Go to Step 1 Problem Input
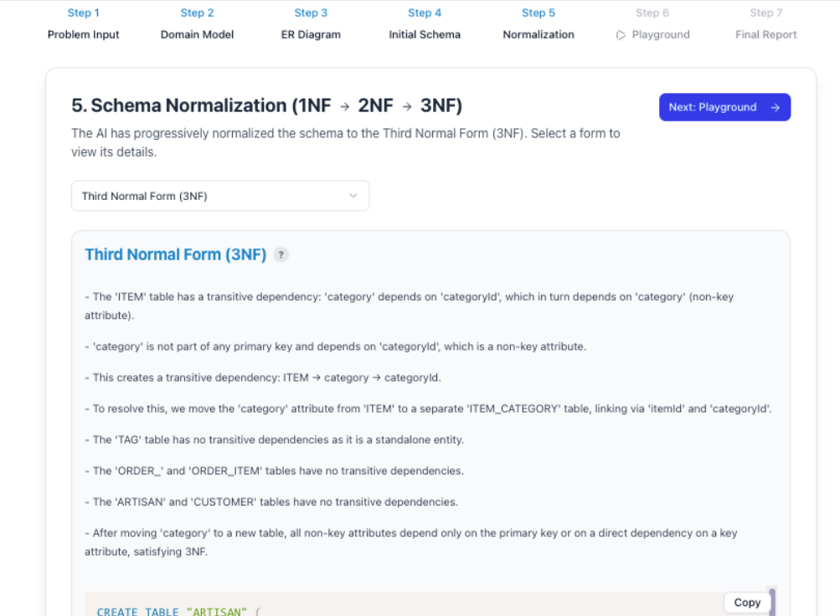The height and width of the screenshot is (616, 840). pyautogui.click(x=83, y=24)
